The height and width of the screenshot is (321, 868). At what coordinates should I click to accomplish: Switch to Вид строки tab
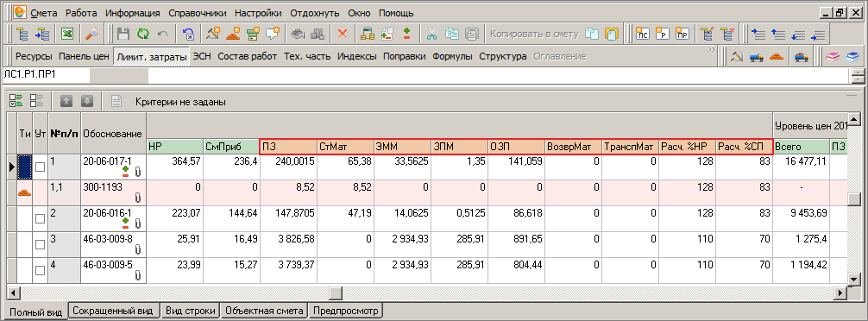pyautogui.click(x=191, y=311)
